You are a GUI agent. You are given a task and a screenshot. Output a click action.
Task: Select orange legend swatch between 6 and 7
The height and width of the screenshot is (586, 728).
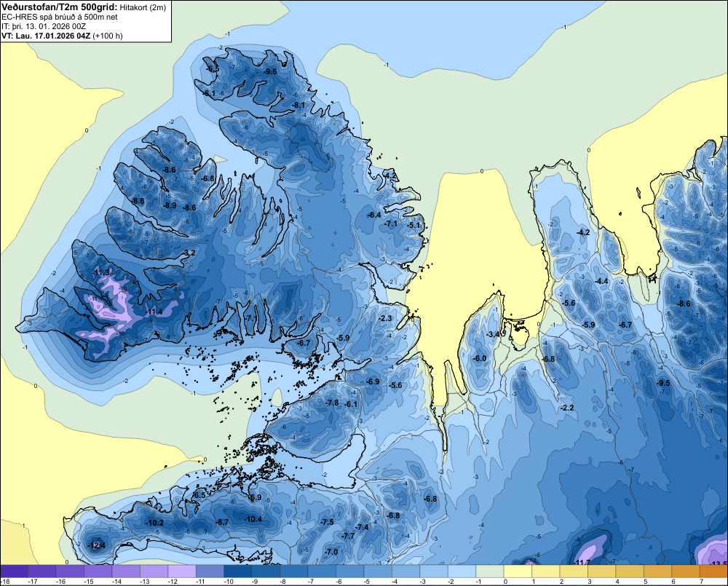pyautogui.click(x=686, y=571)
